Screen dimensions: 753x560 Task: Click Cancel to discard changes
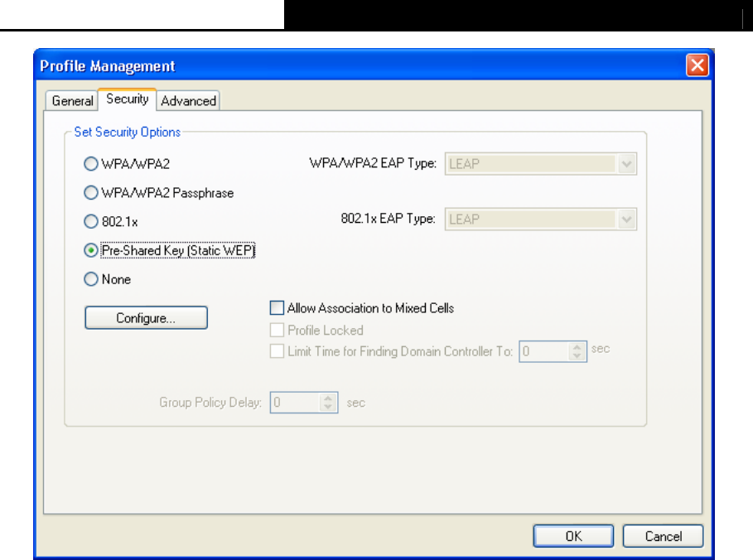click(x=664, y=536)
